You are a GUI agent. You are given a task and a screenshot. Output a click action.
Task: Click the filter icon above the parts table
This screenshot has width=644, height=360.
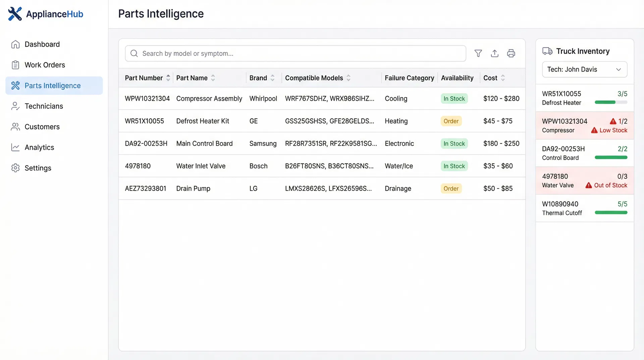[x=478, y=53]
